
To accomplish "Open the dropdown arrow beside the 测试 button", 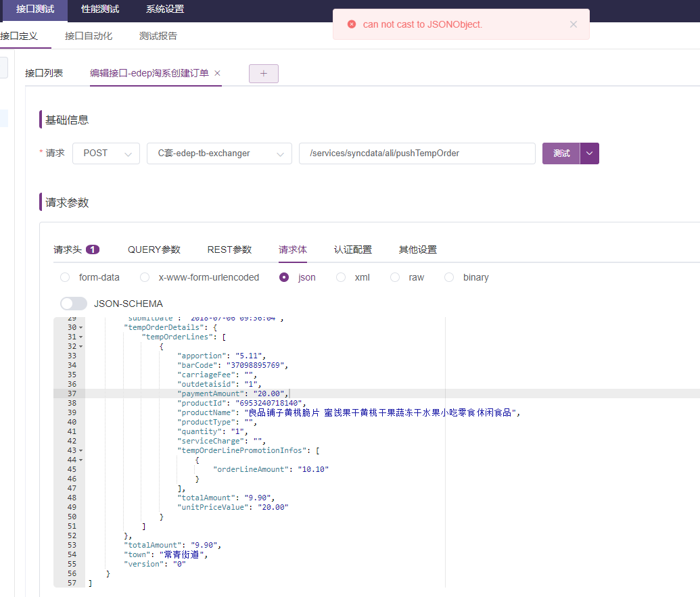I will [589, 153].
